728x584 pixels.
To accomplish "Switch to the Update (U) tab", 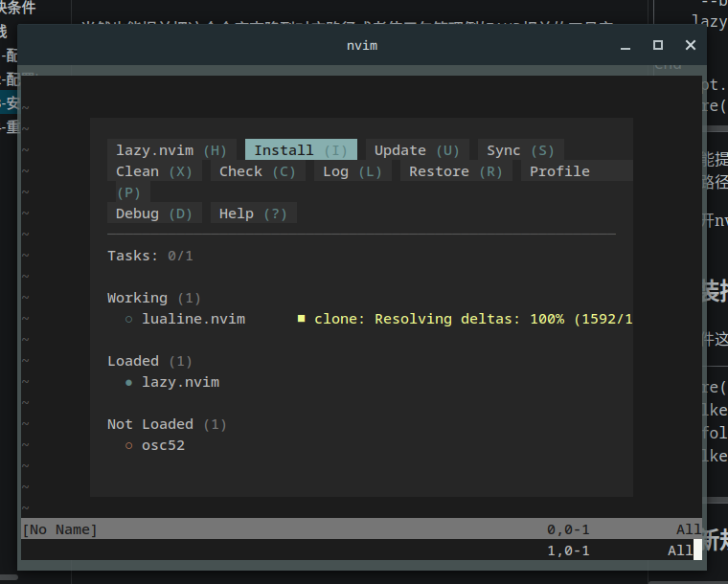I will click(417, 150).
